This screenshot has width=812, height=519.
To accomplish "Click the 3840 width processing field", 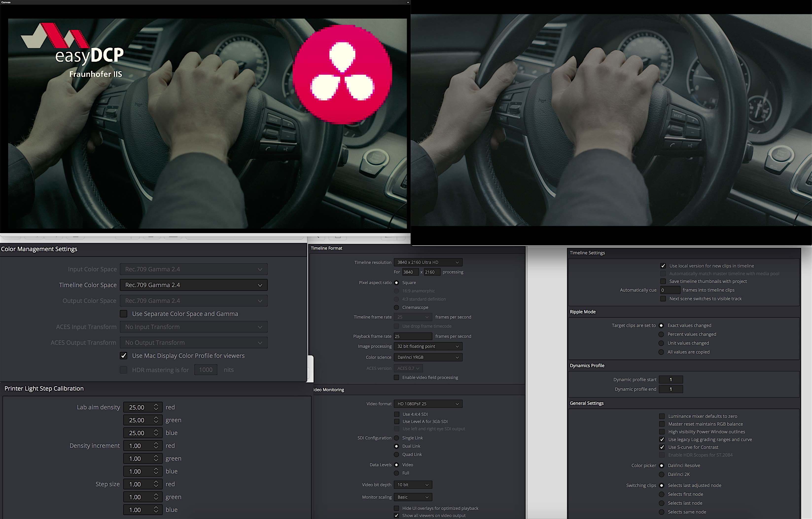I will 410,272.
